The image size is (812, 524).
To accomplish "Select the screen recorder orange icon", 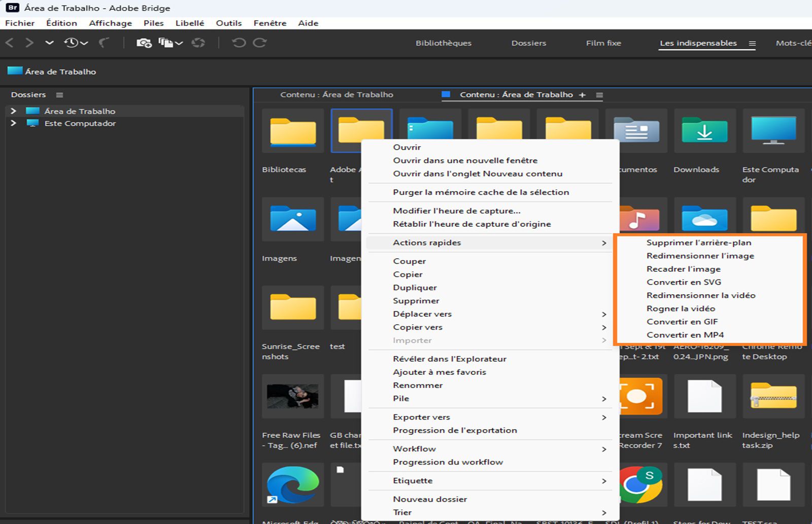I will pyautogui.click(x=640, y=396).
